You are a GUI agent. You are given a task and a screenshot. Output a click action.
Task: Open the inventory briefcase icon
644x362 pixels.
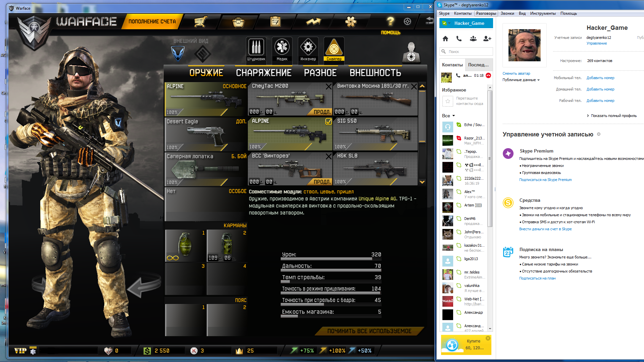point(238,22)
